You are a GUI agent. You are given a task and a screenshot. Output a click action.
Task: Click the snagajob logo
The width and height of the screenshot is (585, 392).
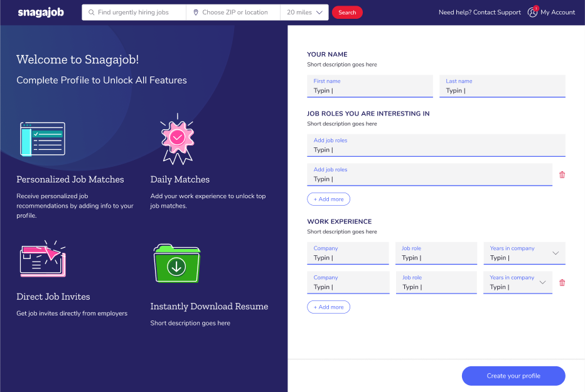(x=41, y=13)
